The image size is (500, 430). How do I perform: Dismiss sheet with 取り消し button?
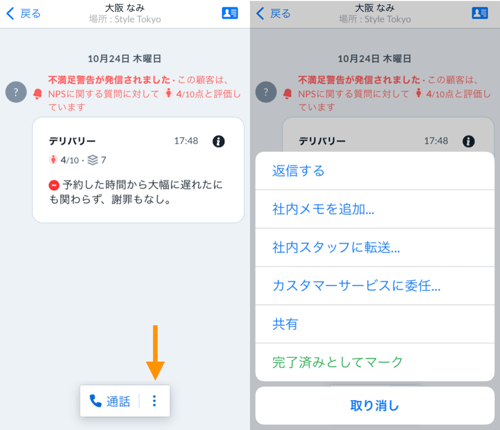pyautogui.click(x=375, y=406)
